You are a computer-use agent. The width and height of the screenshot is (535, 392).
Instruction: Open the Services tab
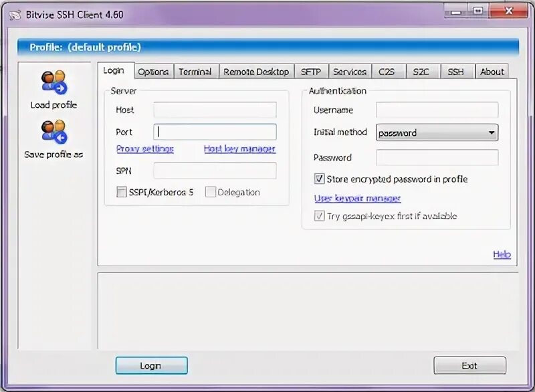[x=350, y=72]
